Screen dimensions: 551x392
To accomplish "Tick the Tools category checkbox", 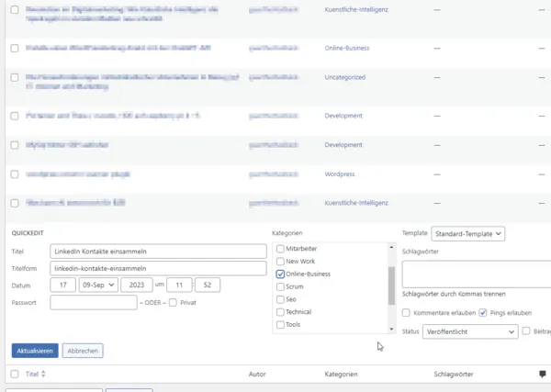I will 280,325.
